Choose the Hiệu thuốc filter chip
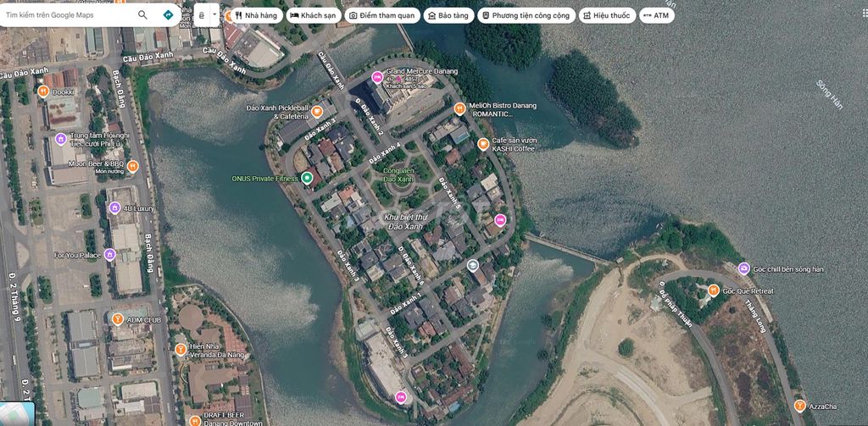868x426 pixels. pos(607,15)
